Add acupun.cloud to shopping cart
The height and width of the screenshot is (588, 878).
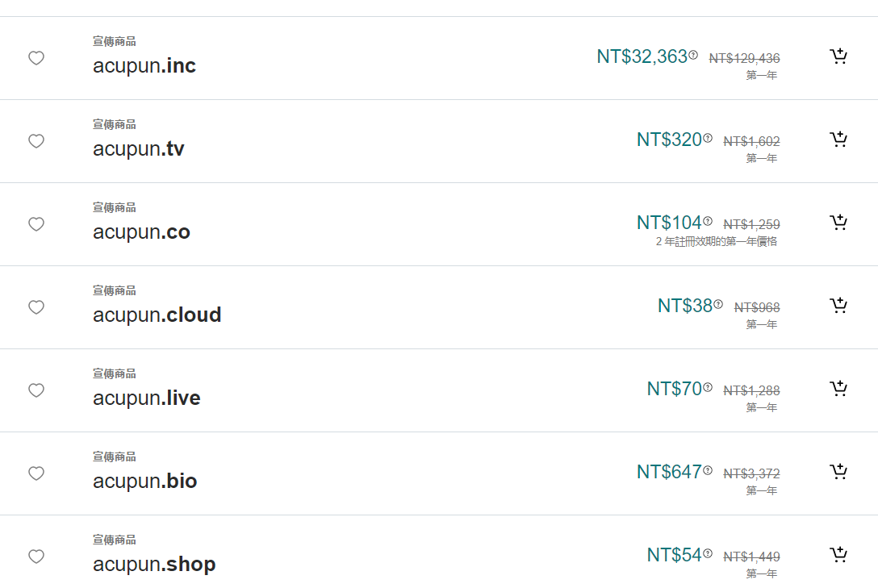838,306
